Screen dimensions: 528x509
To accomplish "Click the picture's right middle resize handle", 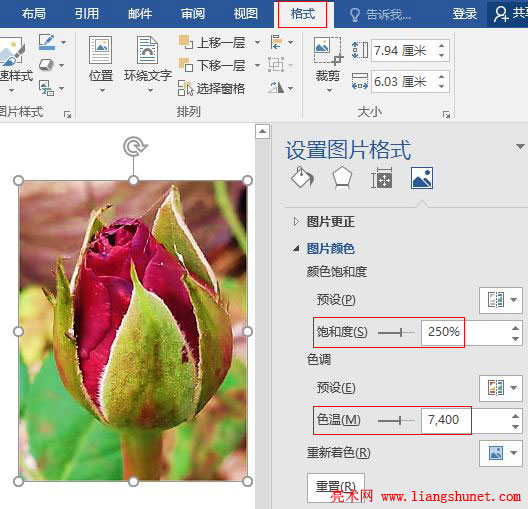I will click(x=248, y=332).
